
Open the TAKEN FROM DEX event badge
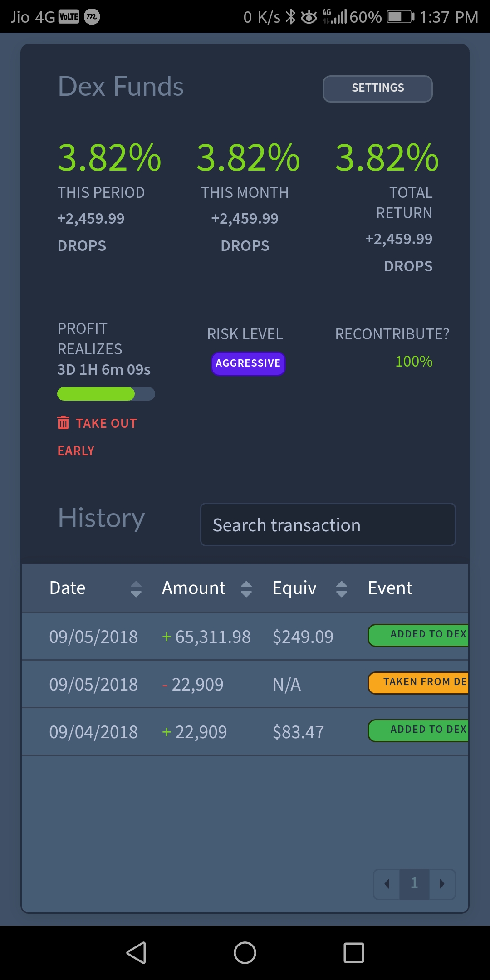pyautogui.click(x=418, y=683)
